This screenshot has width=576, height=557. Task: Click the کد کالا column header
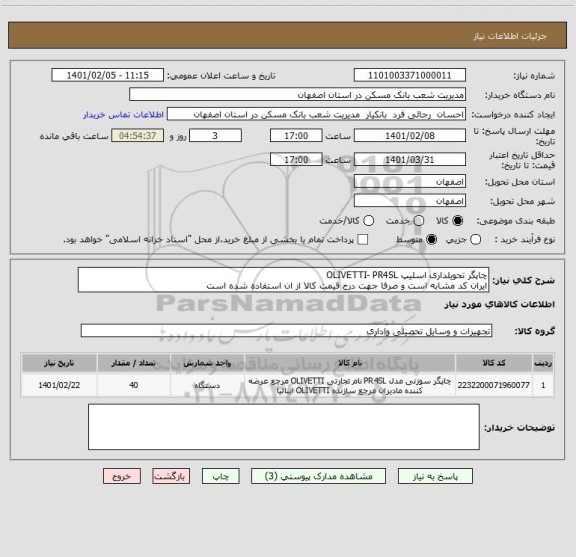click(494, 363)
